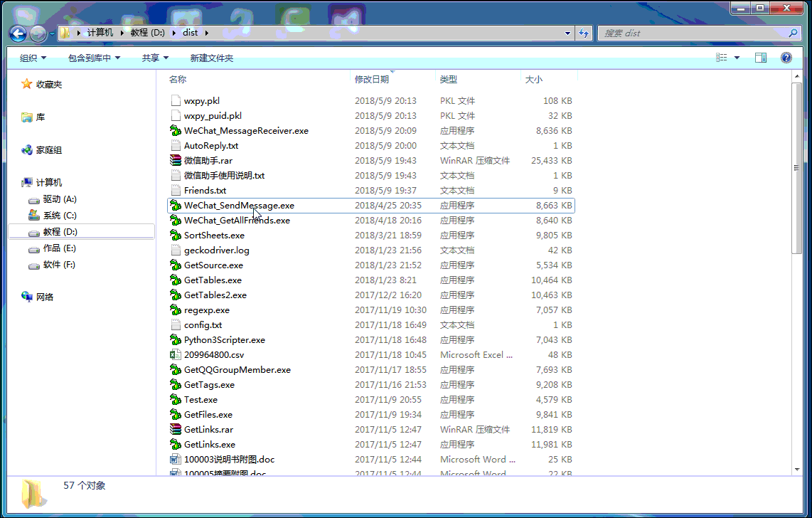
Task: Open drive 作品 (E:) in sidebar
Action: click(x=60, y=248)
